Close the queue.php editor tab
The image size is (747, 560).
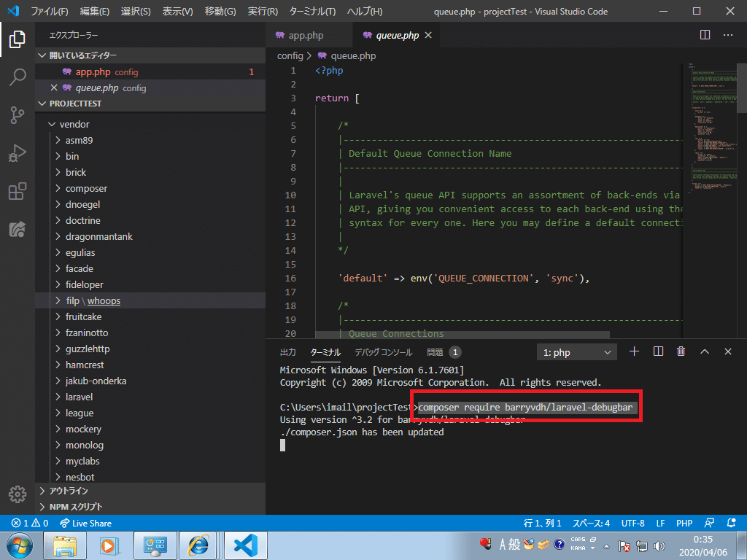click(x=428, y=35)
